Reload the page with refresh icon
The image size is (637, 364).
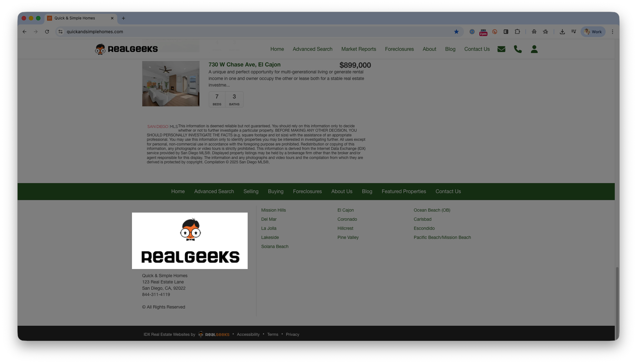[x=47, y=32]
